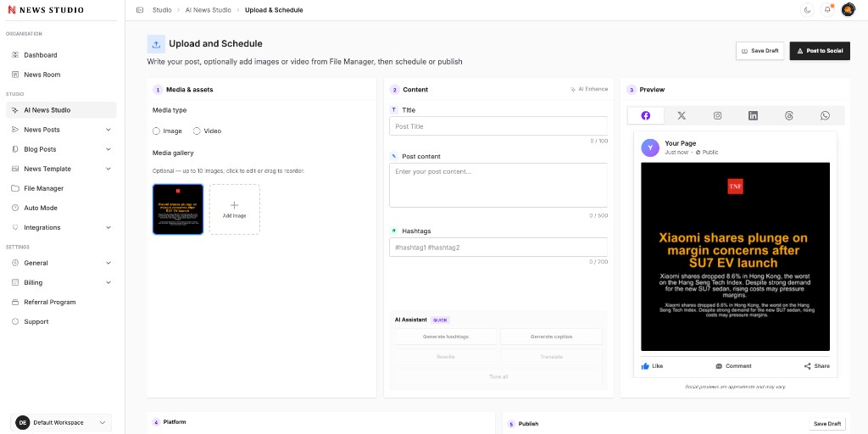This screenshot has width=868, height=434.
Task: Show LinkedIn preview tab
Action: [753, 115]
